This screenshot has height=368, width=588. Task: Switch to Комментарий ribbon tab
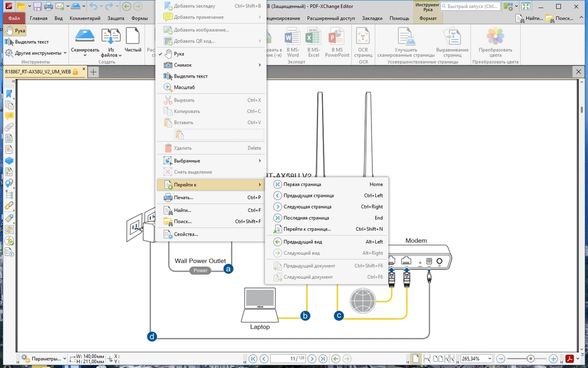[x=85, y=18]
